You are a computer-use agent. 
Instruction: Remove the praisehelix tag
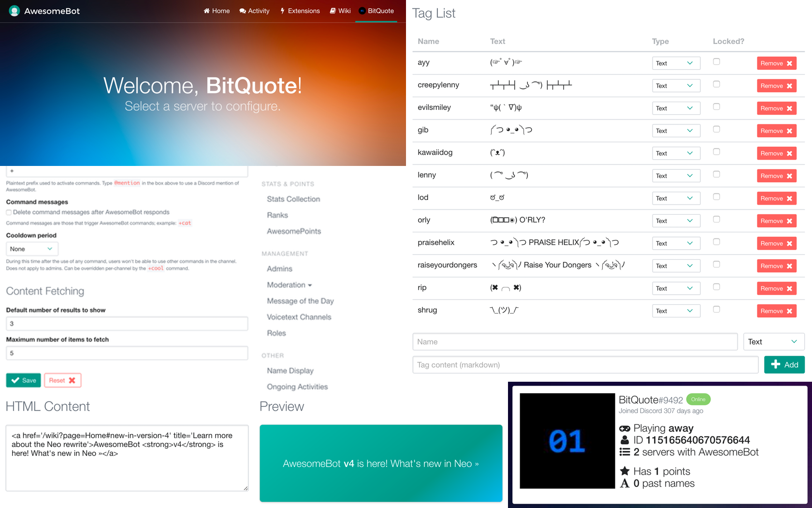[776, 243]
